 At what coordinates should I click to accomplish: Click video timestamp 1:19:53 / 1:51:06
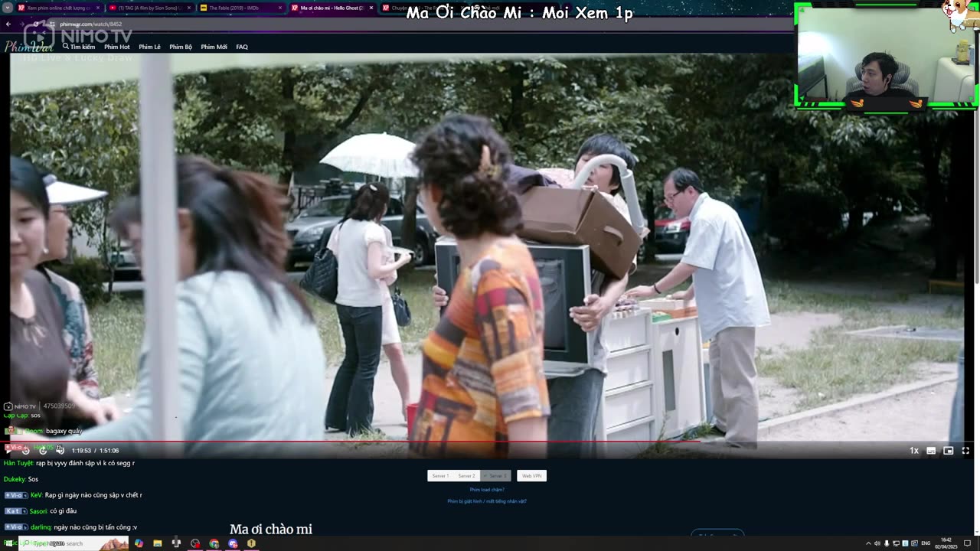pyautogui.click(x=95, y=451)
